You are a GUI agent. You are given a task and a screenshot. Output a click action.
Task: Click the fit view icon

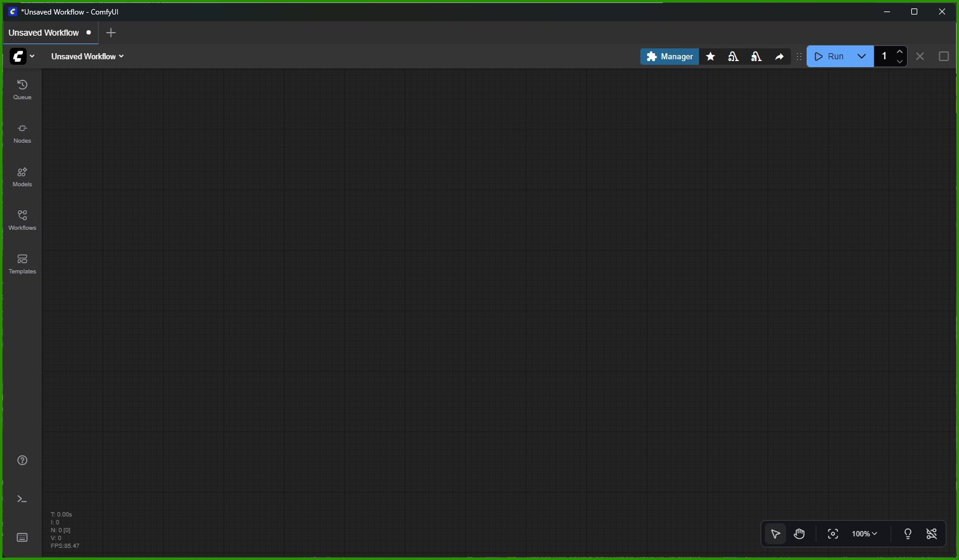(833, 534)
